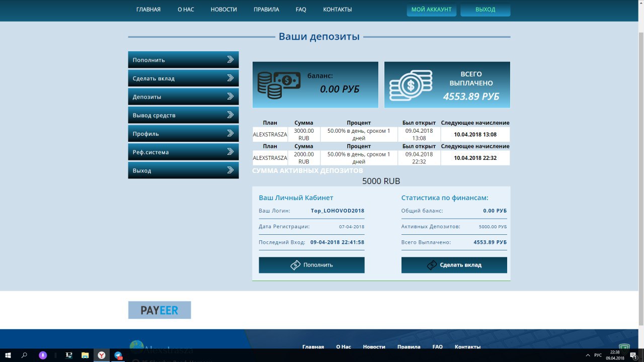Screen dimensions: 644x362
Task: Click the 0.00 РУБ balance amount
Action: click(x=340, y=89)
